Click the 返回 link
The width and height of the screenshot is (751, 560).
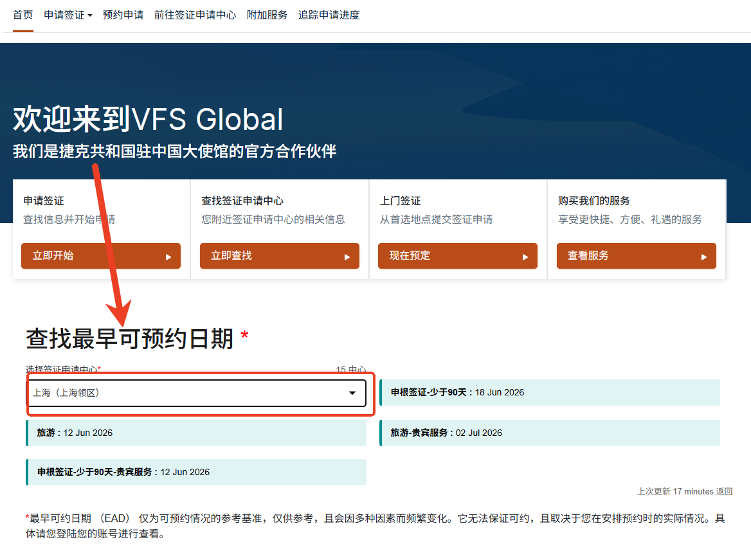(x=724, y=491)
